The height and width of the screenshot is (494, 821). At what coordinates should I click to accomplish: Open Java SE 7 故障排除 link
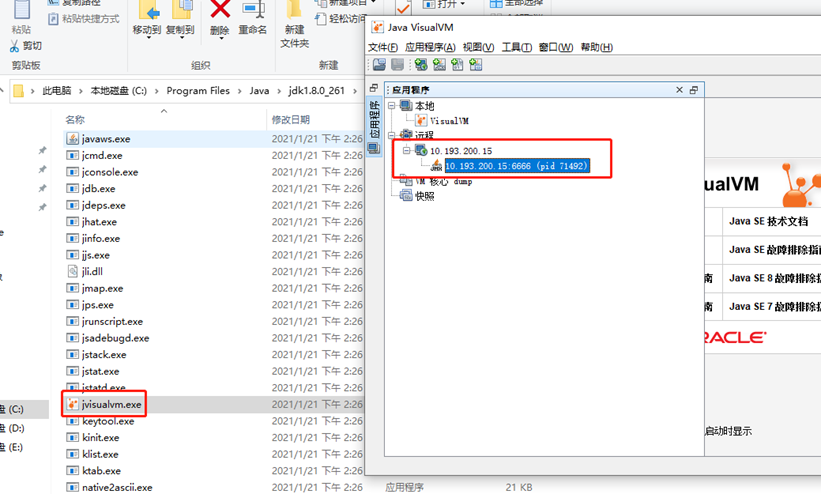coord(775,306)
